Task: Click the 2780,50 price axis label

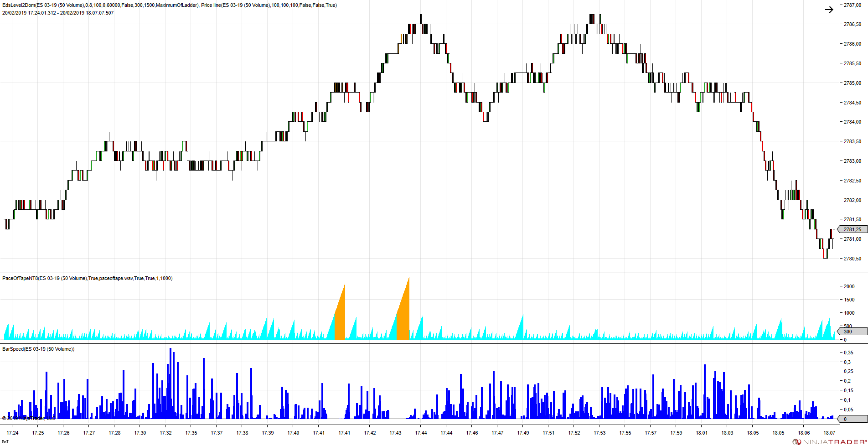Action: pyautogui.click(x=852, y=259)
